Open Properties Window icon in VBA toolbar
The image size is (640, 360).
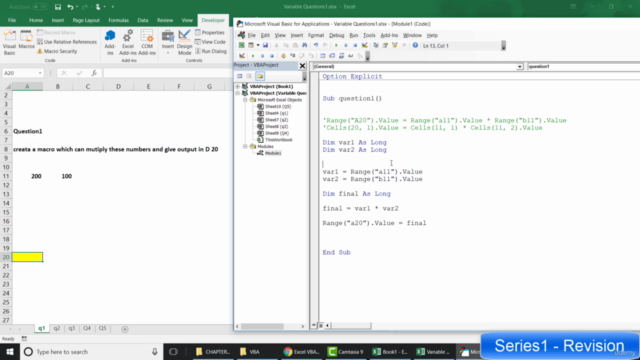(x=385, y=45)
